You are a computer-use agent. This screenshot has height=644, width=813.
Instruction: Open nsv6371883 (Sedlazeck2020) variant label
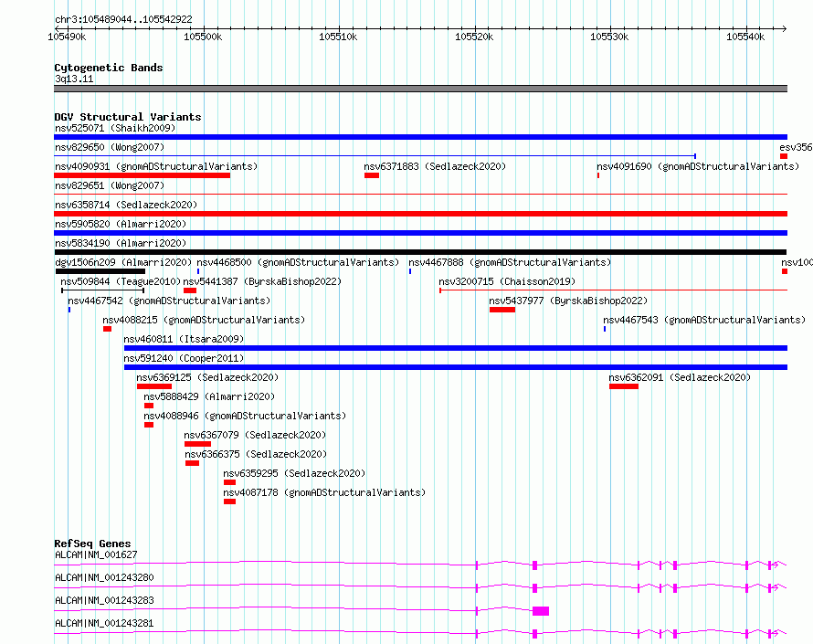[435, 166]
